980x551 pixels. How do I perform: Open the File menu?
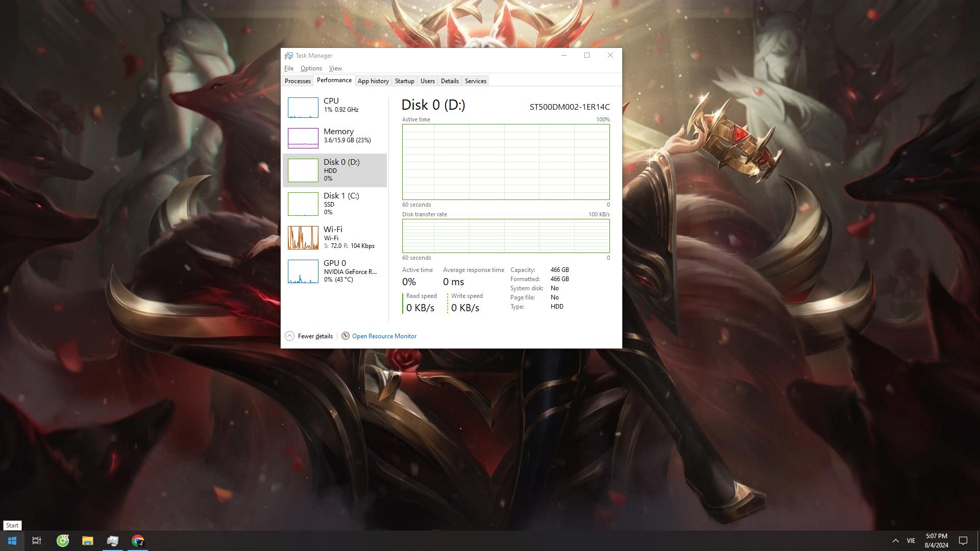(289, 68)
